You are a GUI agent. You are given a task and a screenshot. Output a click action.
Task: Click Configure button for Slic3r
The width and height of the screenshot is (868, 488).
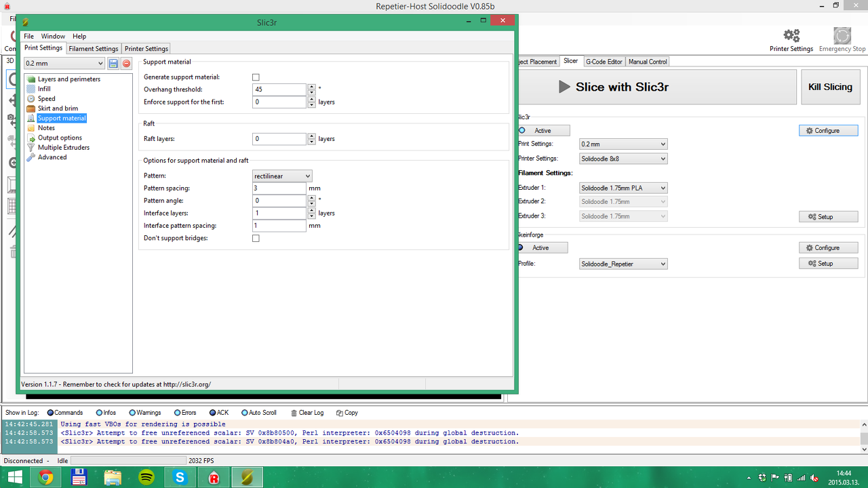[828, 131]
